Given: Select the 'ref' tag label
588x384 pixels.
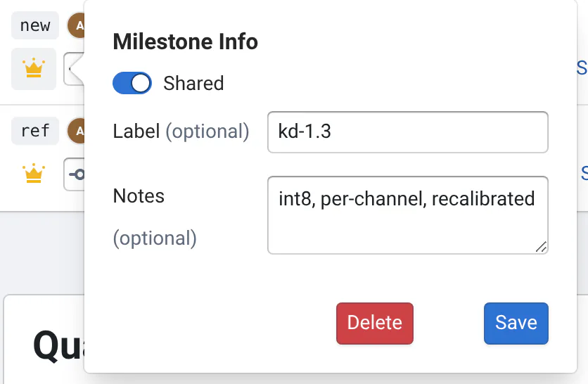Looking at the screenshot, I should (35, 131).
